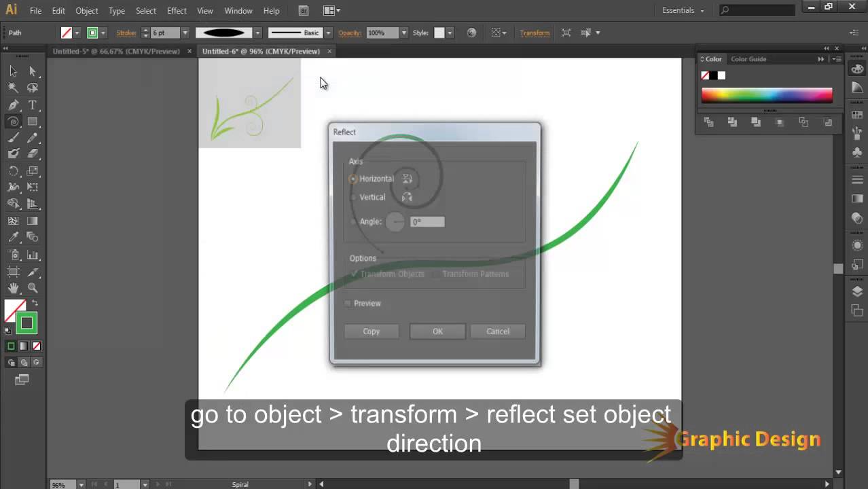Cancel the Reflect dialog
Screen dimensions: 868x489
click(497, 331)
